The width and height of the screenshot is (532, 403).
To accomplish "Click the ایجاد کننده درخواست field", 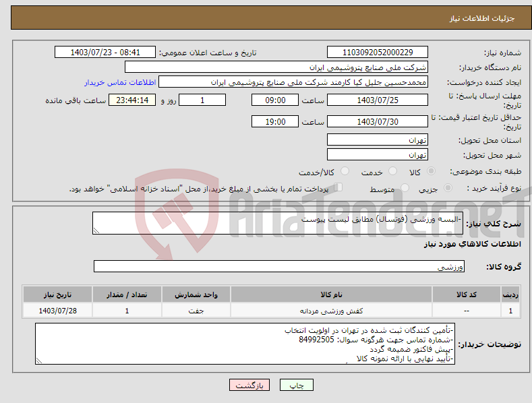I will [x=293, y=82].
